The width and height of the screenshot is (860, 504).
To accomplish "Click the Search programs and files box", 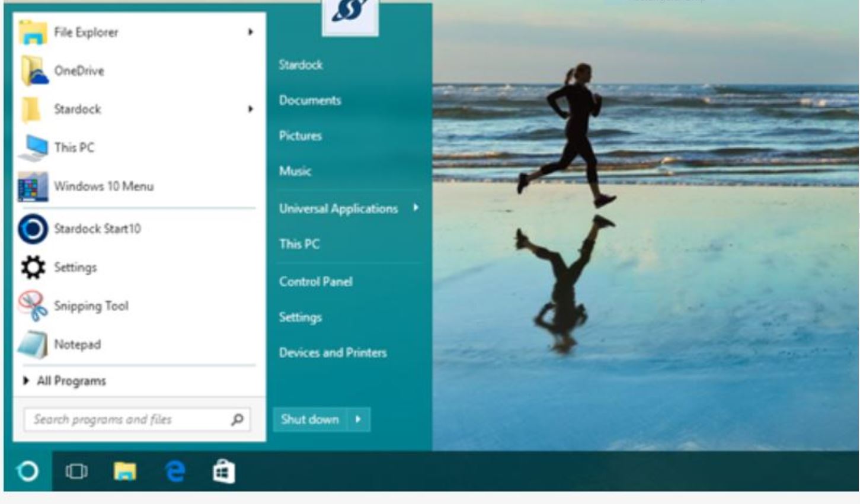I will 127,419.
